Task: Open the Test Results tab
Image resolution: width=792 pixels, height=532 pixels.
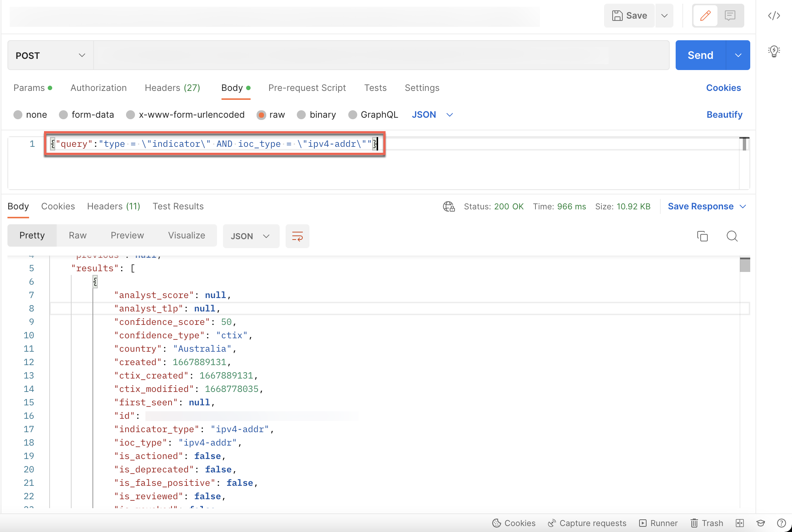Action: 178,206
